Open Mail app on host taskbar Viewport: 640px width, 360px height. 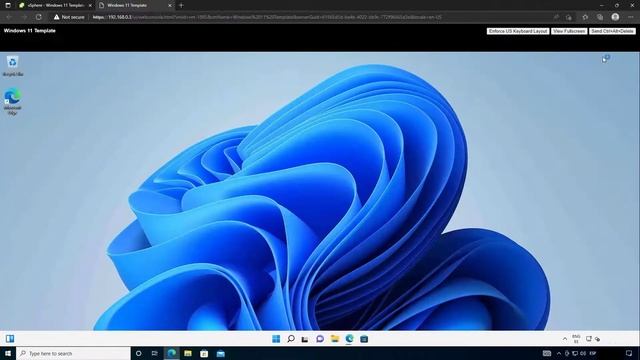pos(220,353)
